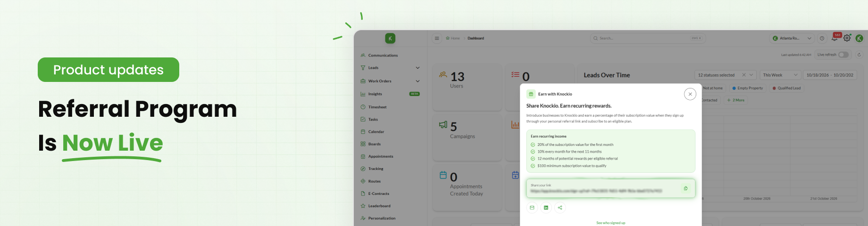This screenshot has height=226, width=868.
Task: Click the Personalization sidebar icon
Action: point(363,218)
